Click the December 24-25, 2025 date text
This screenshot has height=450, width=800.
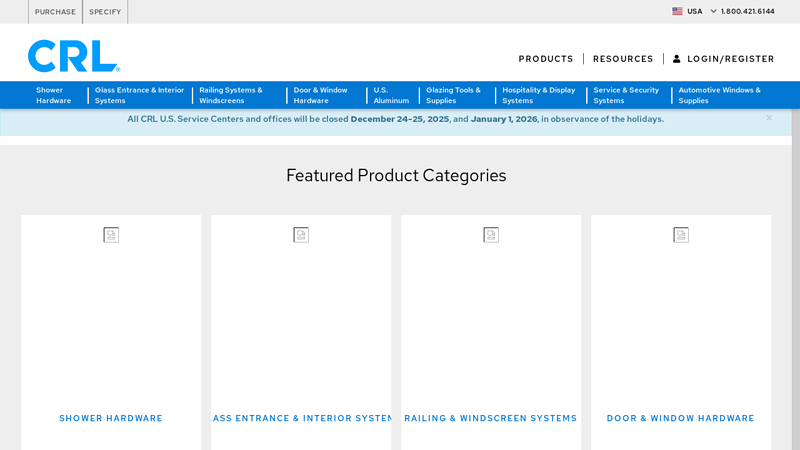pos(400,119)
